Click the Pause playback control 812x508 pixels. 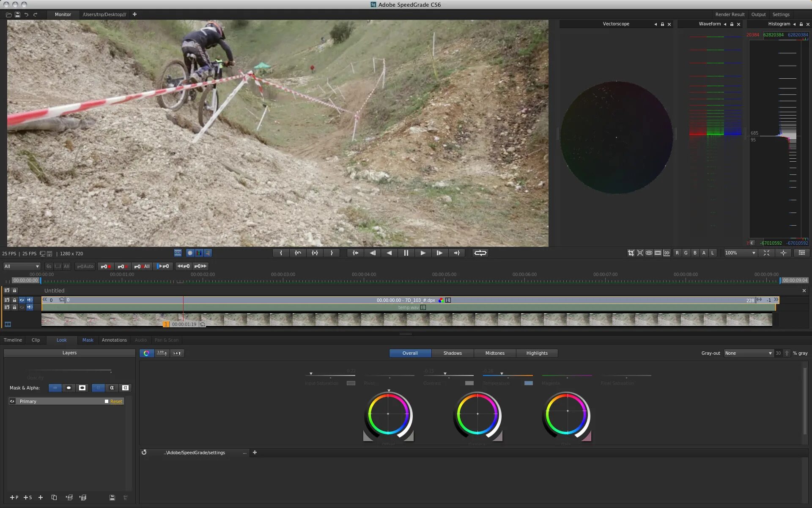point(406,253)
